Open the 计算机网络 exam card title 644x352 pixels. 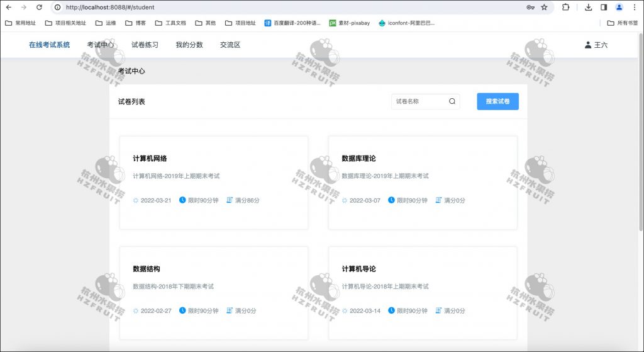[x=150, y=158]
